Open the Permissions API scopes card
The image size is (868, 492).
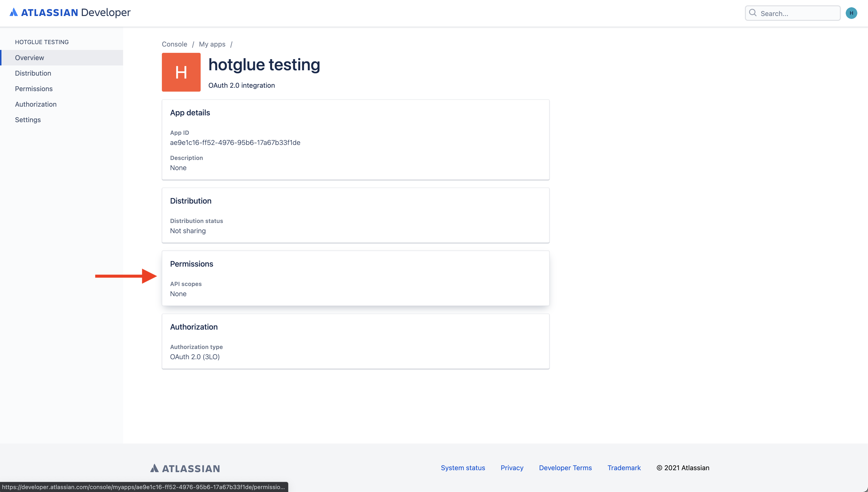355,278
